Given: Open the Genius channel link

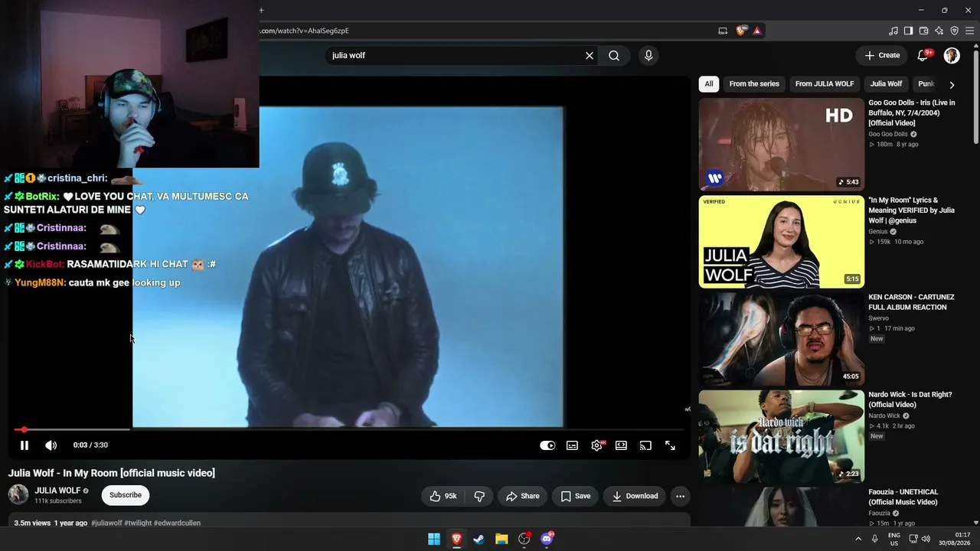Looking at the screenshot, I should (878, 232).
